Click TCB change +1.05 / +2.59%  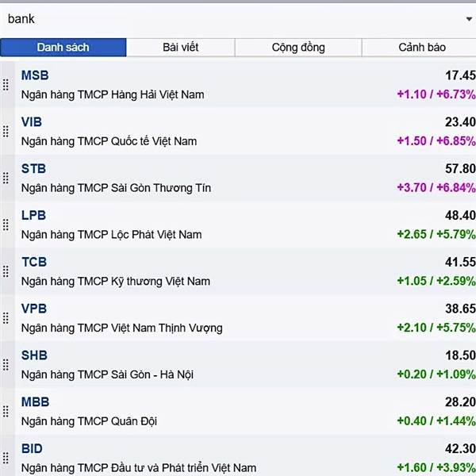pyautogui.click(x=436, y=281)
